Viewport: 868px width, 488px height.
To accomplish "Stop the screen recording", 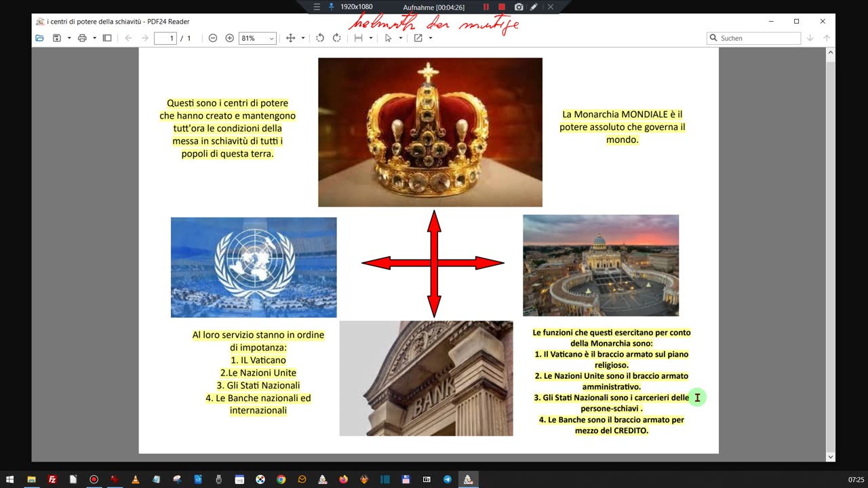I will click(x=502, y=7).
